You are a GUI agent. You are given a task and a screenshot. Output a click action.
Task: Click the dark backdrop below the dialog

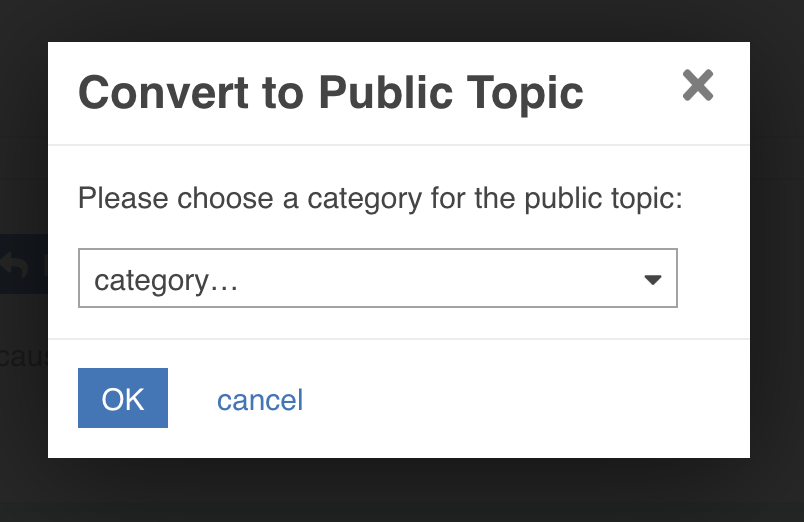point(402,490)
